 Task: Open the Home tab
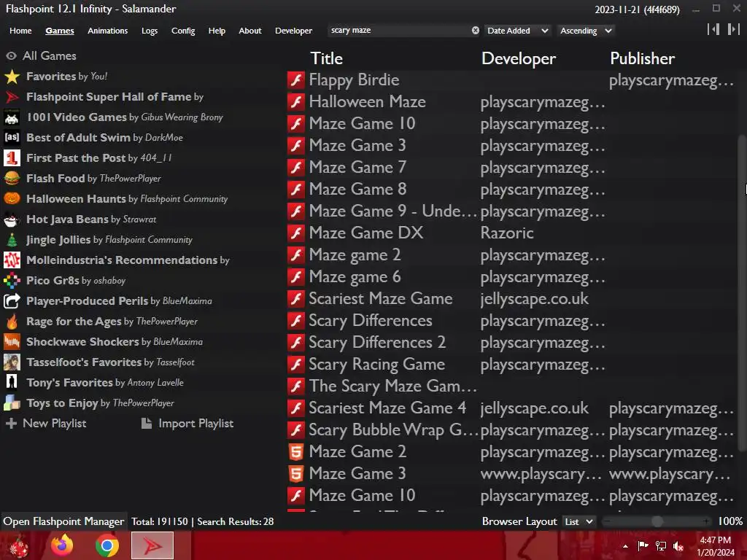(x=20, y=31)
